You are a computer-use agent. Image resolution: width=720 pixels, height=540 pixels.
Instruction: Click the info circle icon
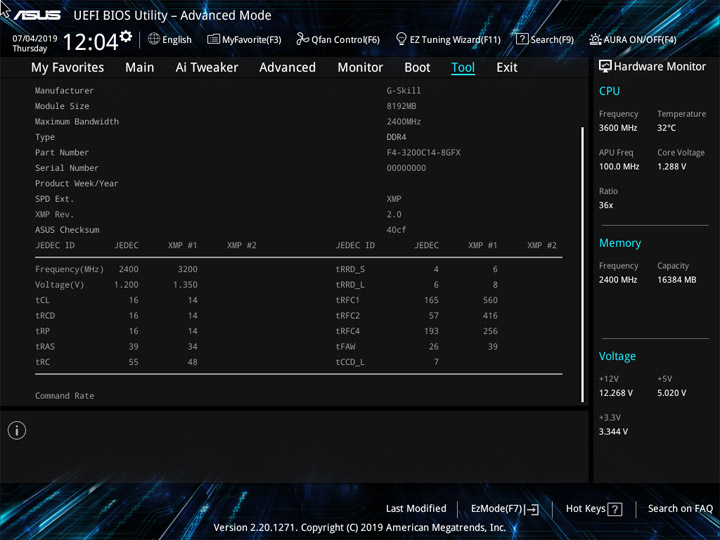[17, 431]
